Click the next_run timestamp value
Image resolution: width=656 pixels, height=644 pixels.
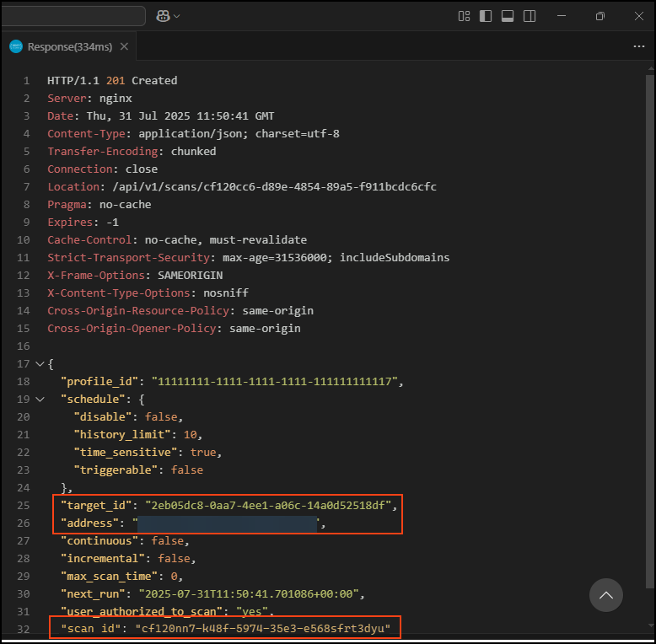[x=249, y=593]
